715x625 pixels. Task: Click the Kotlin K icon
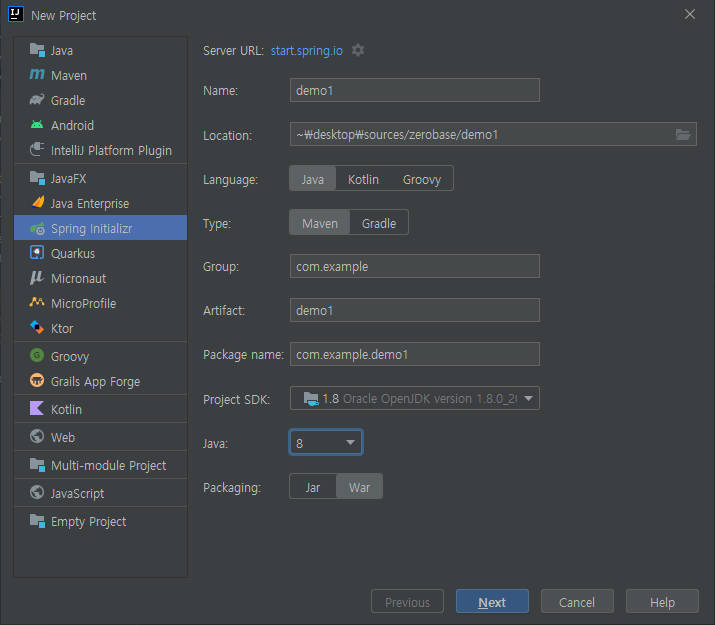[x=37, y=408]
